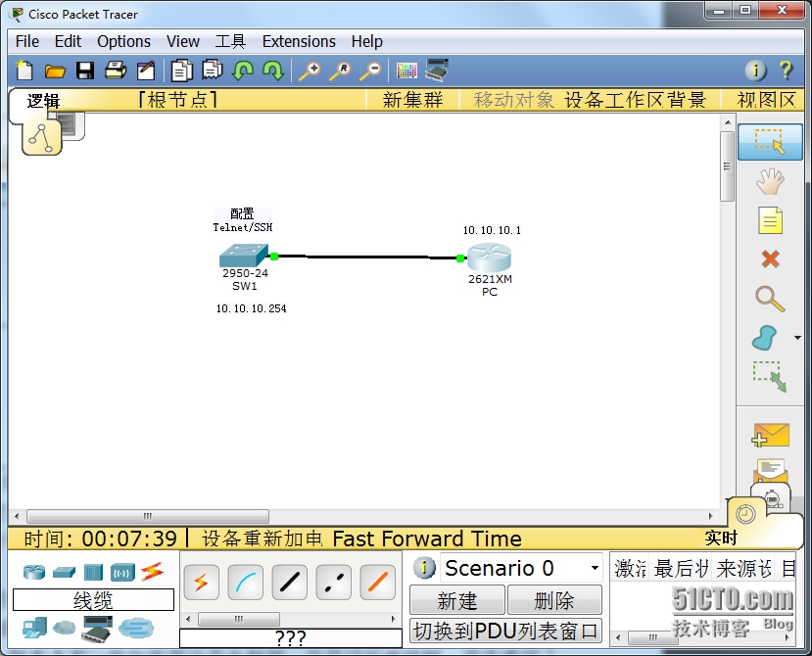This screenshot has height=656, width=812.
Task: Open the Activity Wizard icon
Action: point(146,70)
